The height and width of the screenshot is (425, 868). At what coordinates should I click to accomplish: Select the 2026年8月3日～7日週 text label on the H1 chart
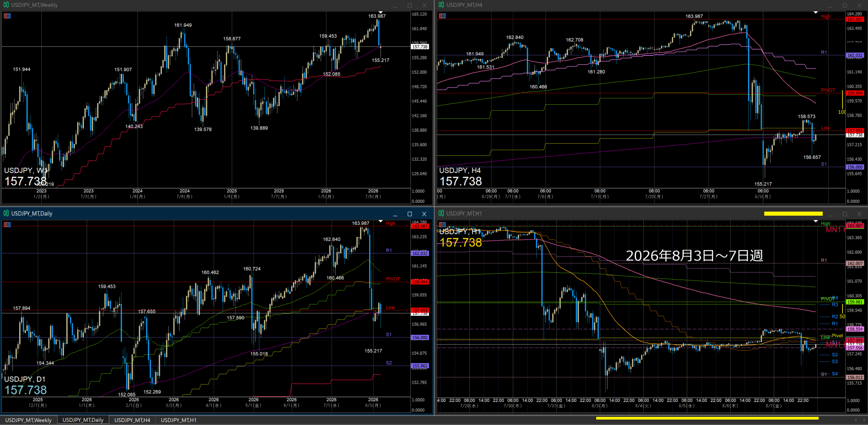point(694,256)
